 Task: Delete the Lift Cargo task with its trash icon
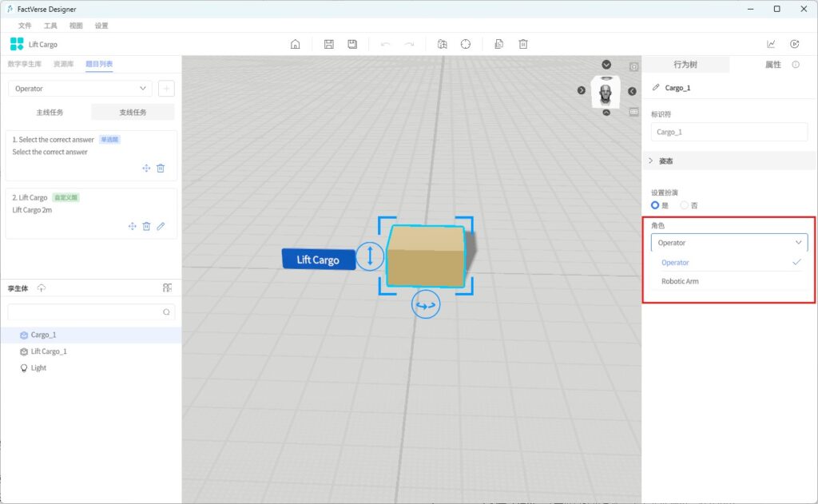pos(146,227)
